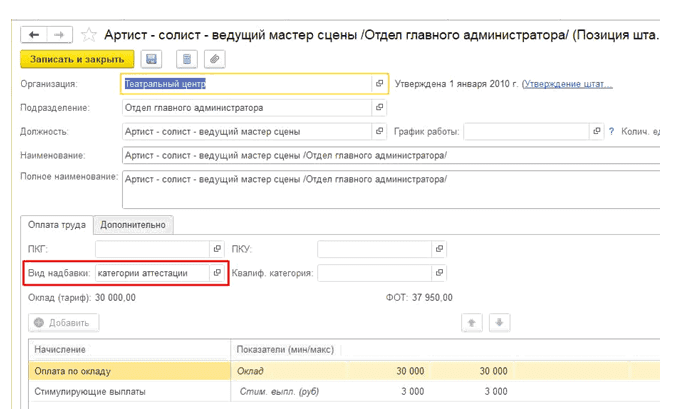Focus the Квалиф. категория input field
This screenshot has width=688, height=409.
point(375,273)
